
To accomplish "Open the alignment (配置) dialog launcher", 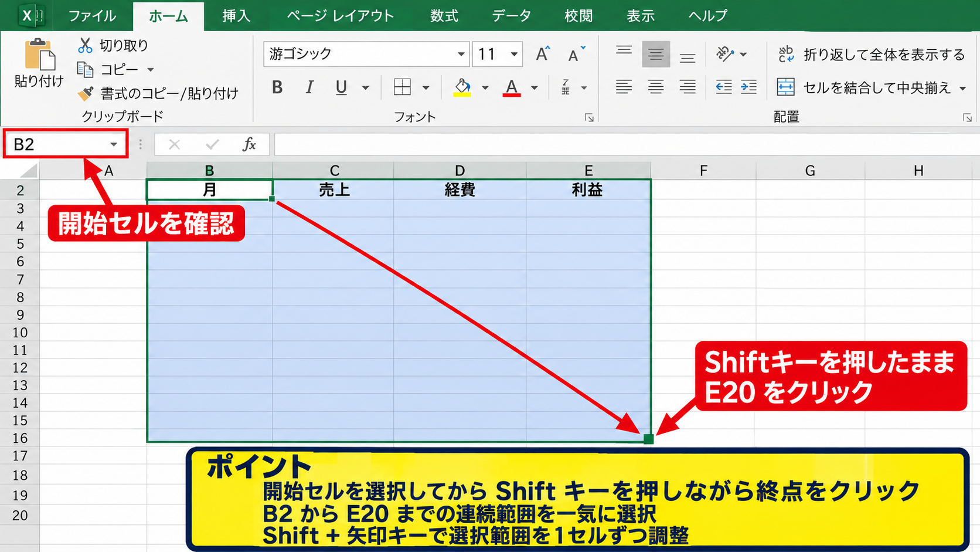I will coord(967,118).
